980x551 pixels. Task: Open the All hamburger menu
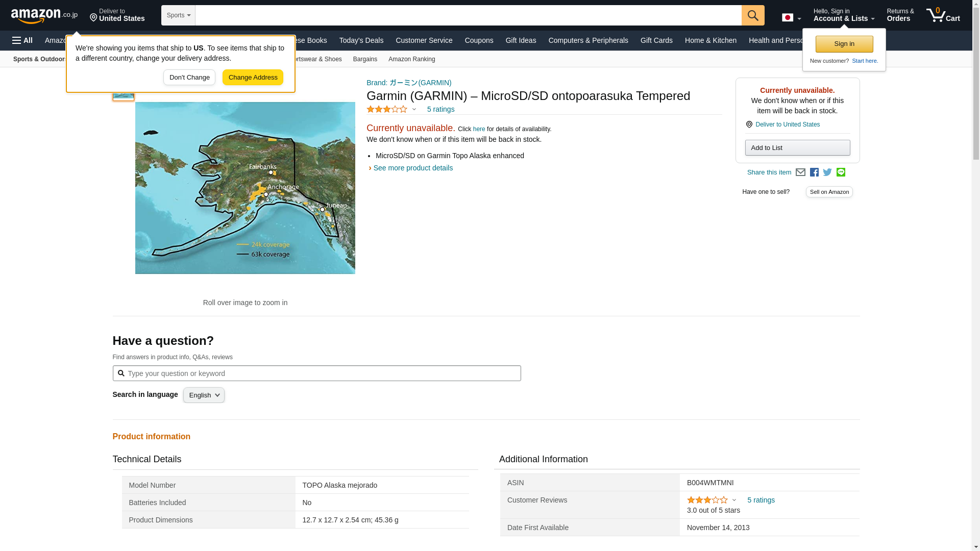[22, 40]
